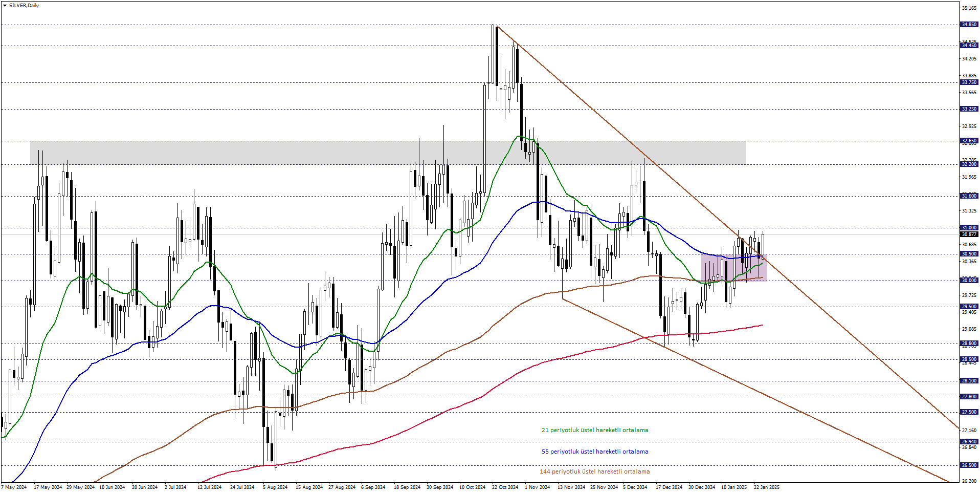Click the 30.500 price level tag
The height and width of the screenshot is (493, 980).
coord(969,254)
